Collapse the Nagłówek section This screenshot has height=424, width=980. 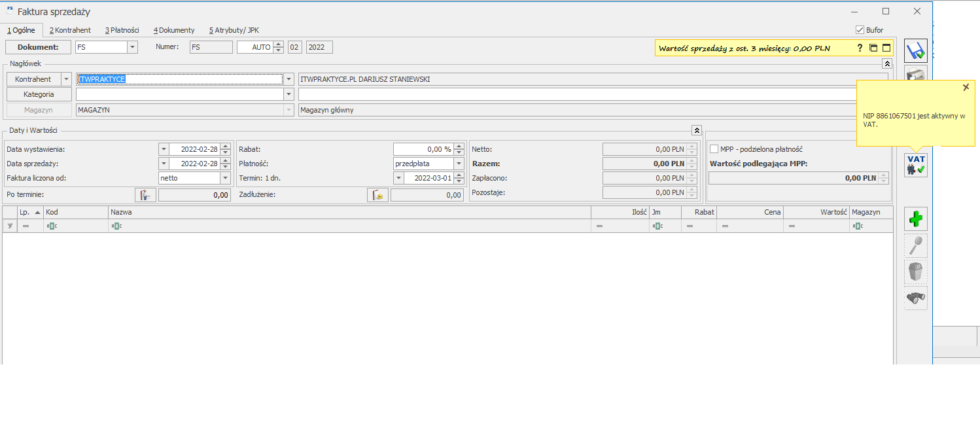(x=886, y=63)
